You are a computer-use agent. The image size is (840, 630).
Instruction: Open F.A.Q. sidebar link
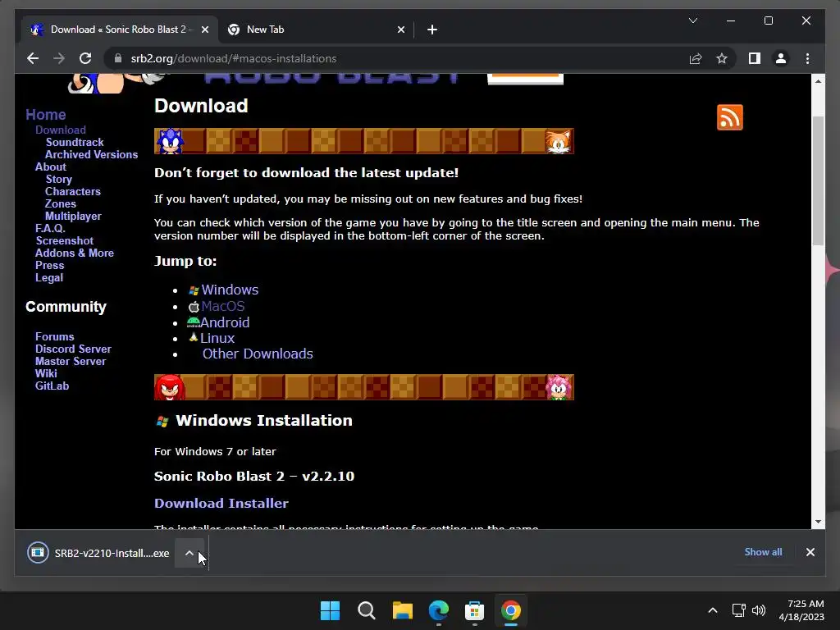(x=50, y=228)
